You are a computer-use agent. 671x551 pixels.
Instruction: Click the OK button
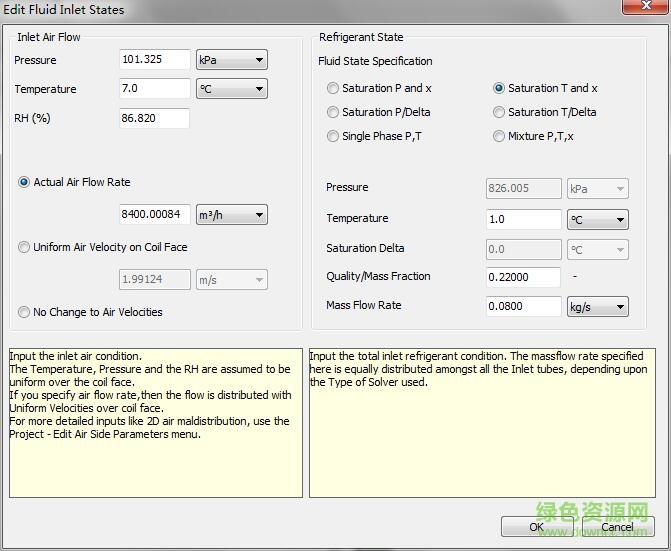click(x=537, y=526)
